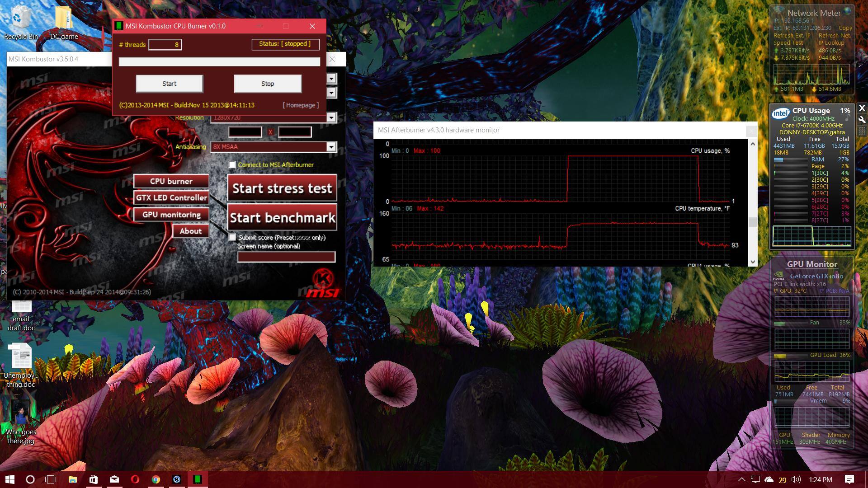Expand the Resolution dropdown arrow
868x488 pixels.
(331, 117)
